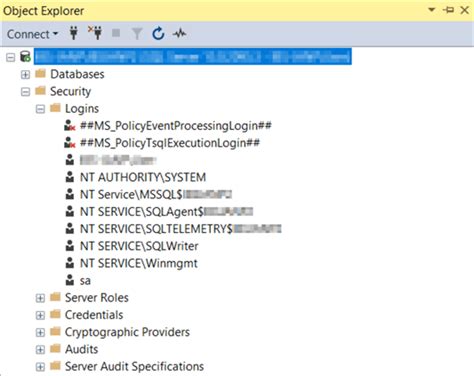Click the Logins folder icon
The image size is (474, 376).
coord(55,108)
